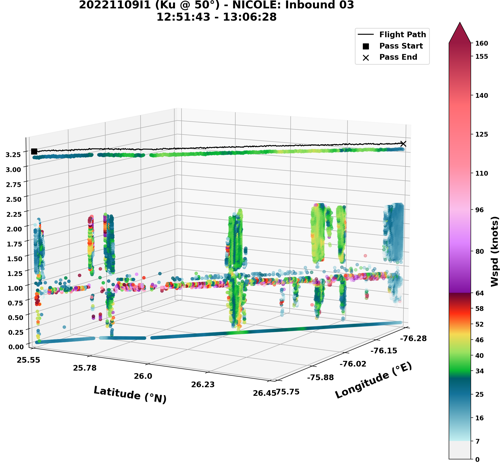
Task: Click the black square icon in legend
Action: (366, 46)
